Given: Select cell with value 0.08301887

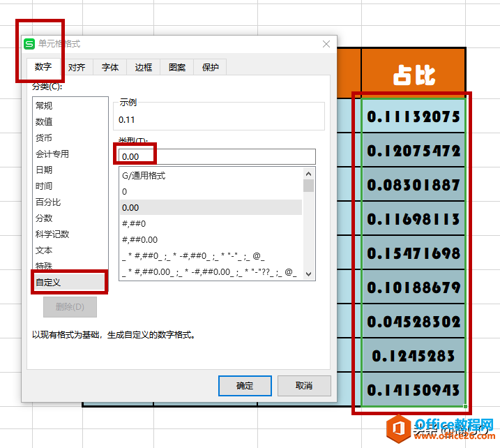Looking at the screenshot, I should click(x=414, y=184).
